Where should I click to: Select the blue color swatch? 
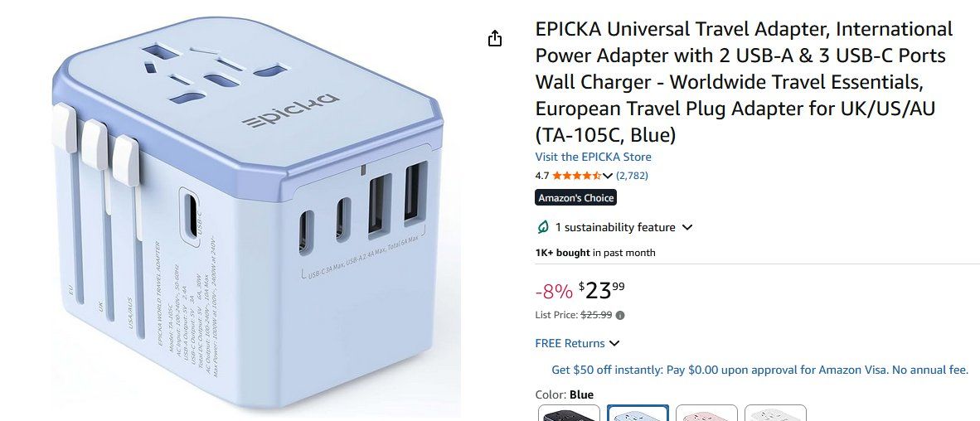638,413
